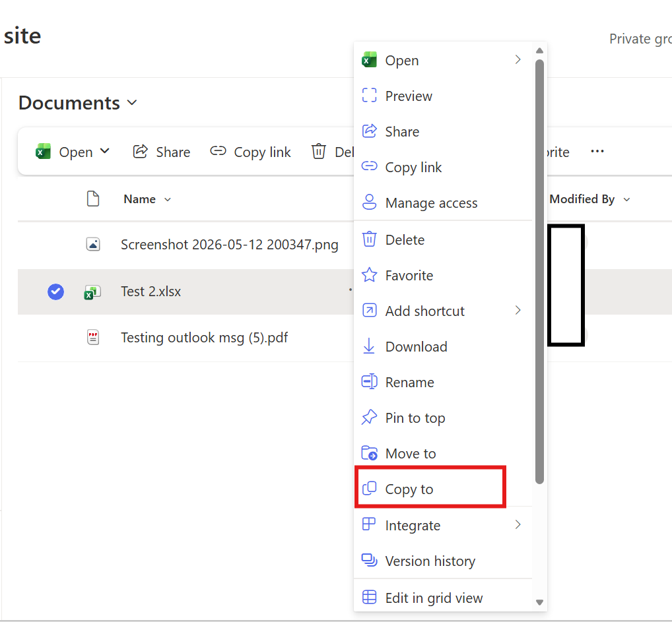The image size is (672, 622).
Task: Click the Excel icon in the command bar
Action: tap(43, 152)
